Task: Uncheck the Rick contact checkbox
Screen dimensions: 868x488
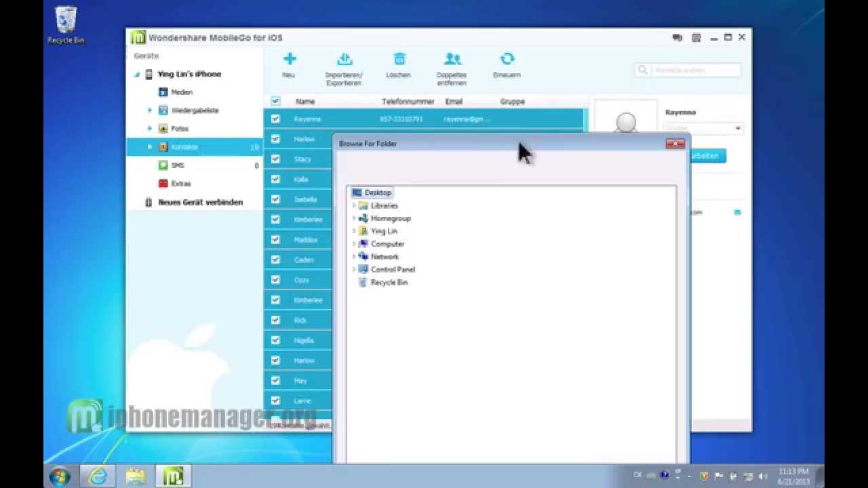Action: click(275, 320)
